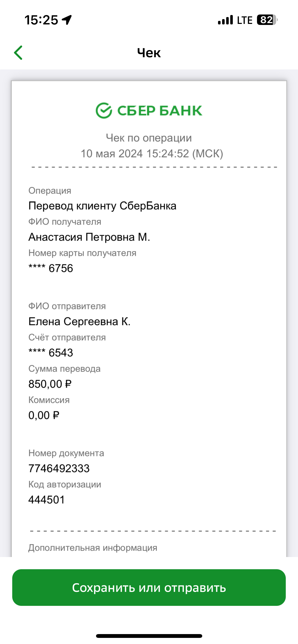Screen dimensions: 298x644
Task: Tap the Дополнительная информация section heading
Action: pyautogui.click(x=93, y=548)
